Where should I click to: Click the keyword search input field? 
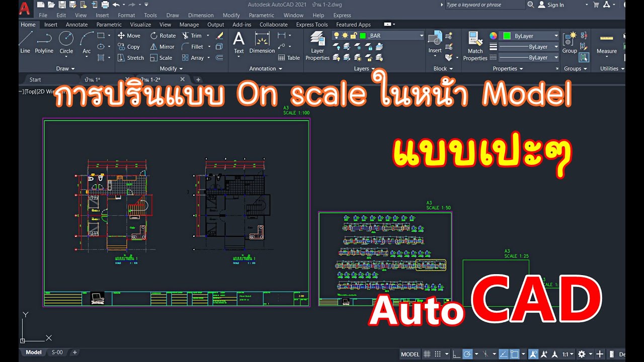tap(485, 5)
